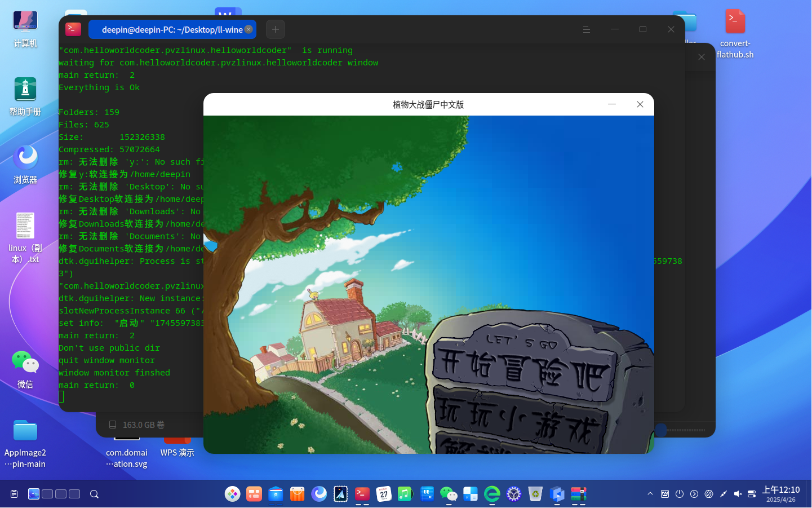Click the com.domai...ation.svg desktop file label
Viewport: 812px width, 508px height.
pyautogui.click(x=127, y=458)
